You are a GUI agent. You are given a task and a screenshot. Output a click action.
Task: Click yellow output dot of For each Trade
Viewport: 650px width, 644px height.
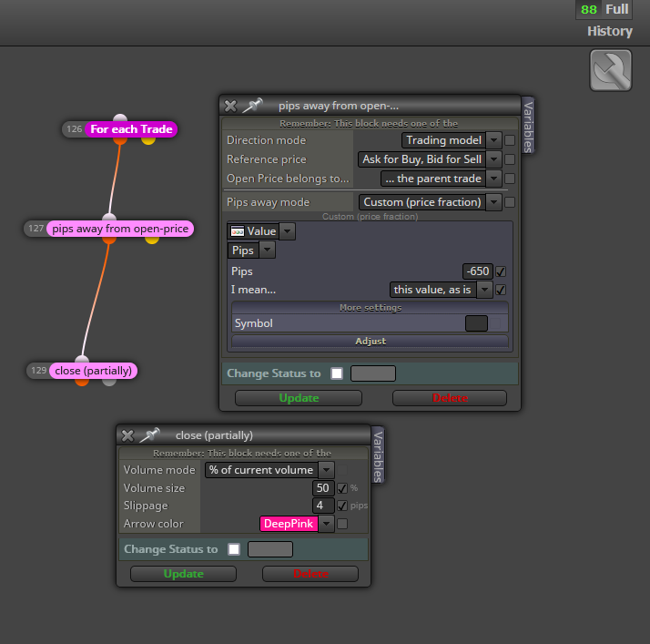coord(148,140)
